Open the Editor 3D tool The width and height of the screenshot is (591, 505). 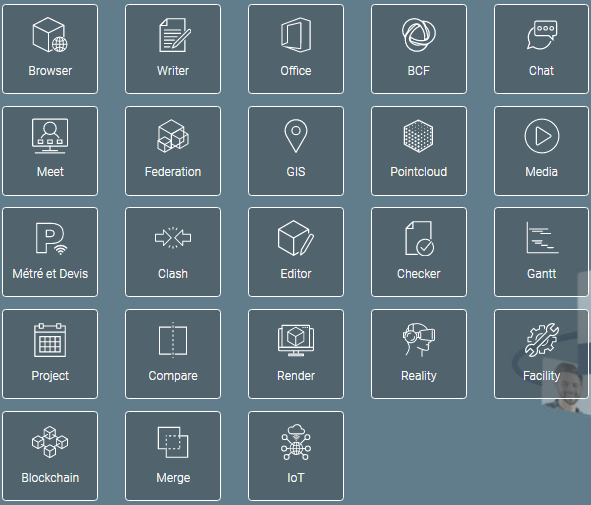(296, 252)
